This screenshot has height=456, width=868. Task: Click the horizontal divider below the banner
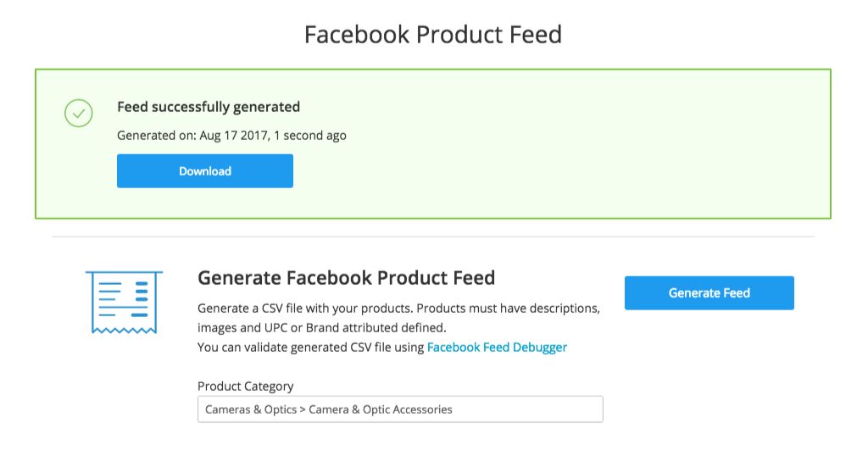(433, 236)
